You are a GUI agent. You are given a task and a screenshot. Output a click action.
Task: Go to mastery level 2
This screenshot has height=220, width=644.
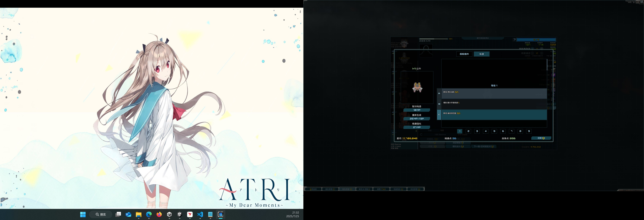click(468, 131)
